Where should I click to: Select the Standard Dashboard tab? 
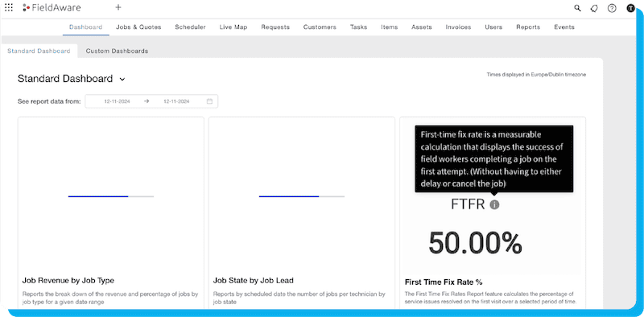click(39, 51)
